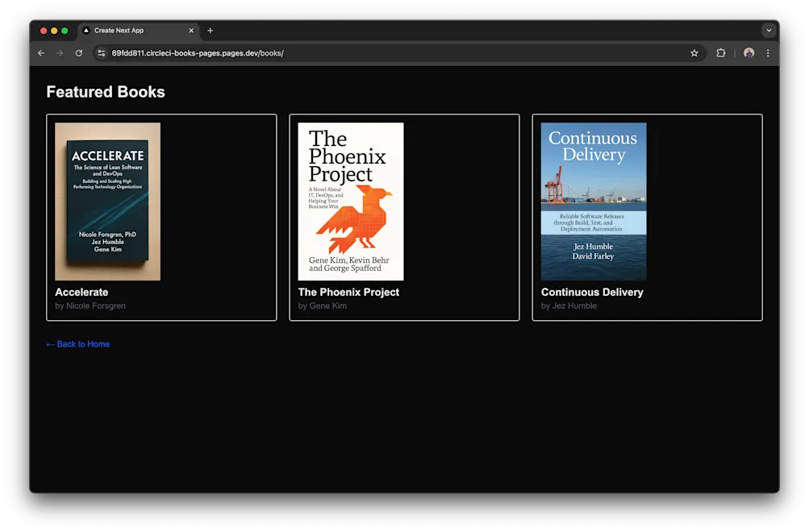Select the Create Next App tab
809x532 pixels.
click(x=140, y=31)
